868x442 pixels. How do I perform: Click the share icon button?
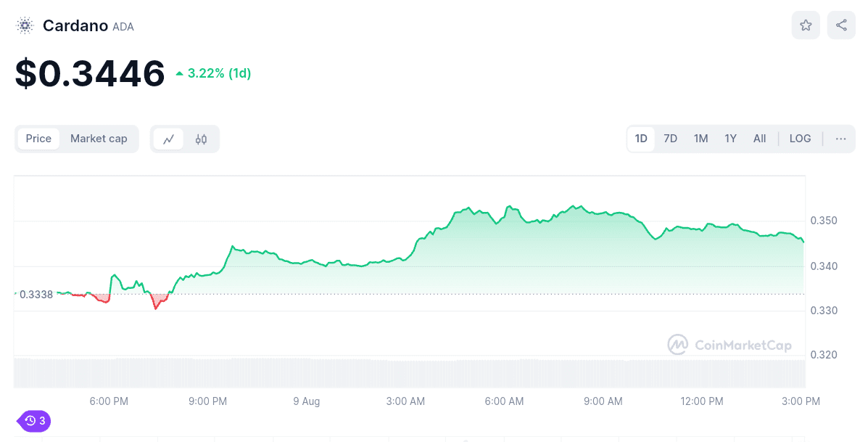pos(841,25)
